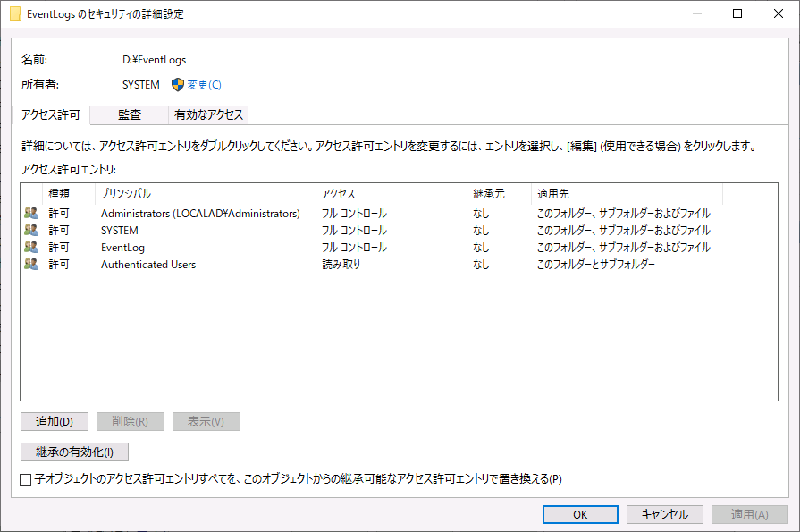Maximize the security settings window

click(x=737, y=13)
